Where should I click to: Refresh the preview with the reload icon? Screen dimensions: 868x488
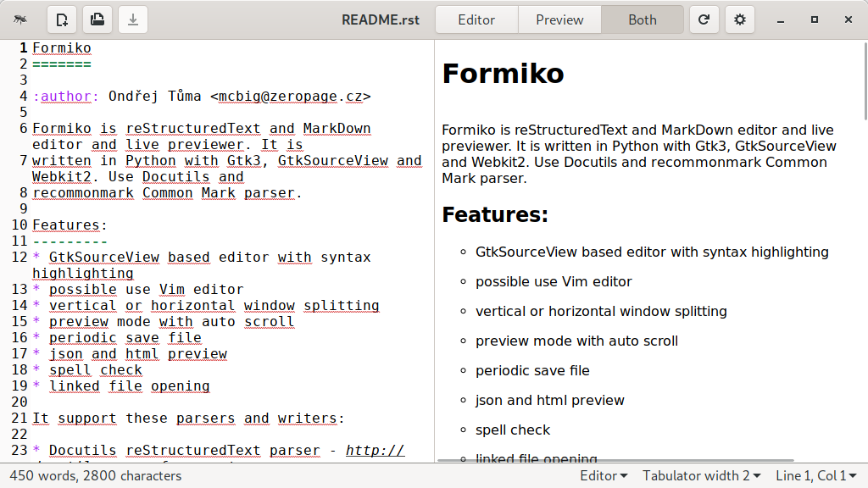704,19
